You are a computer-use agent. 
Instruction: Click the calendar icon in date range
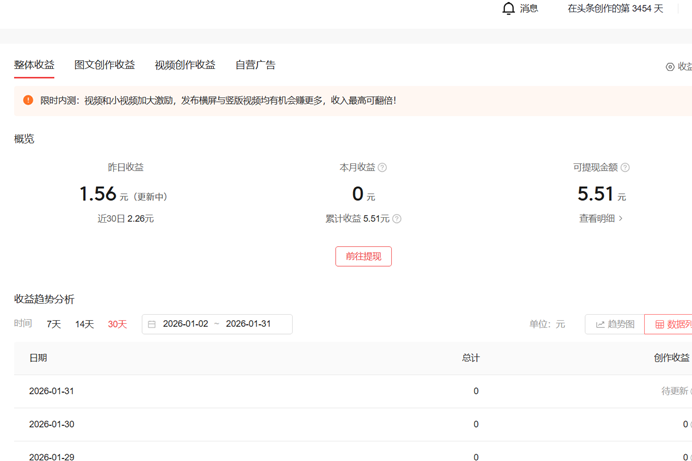click(x=152, y=324)
